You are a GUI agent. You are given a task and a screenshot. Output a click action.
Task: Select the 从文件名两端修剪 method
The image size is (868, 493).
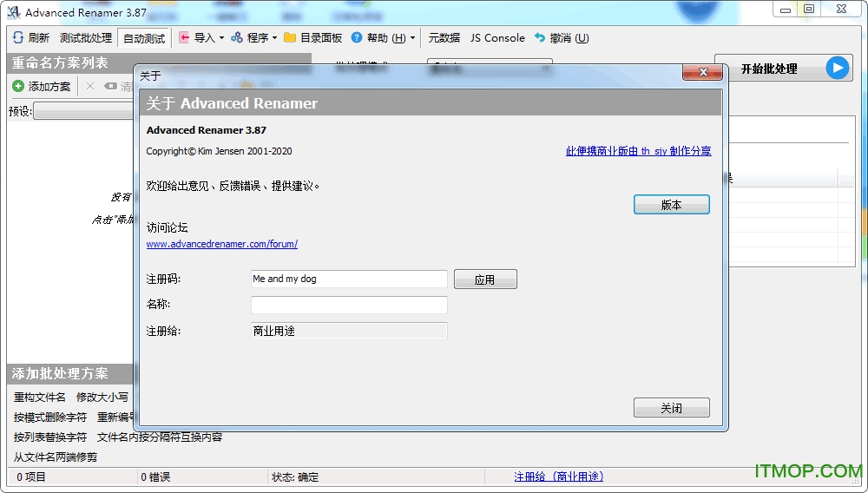[x=56, y=457]
